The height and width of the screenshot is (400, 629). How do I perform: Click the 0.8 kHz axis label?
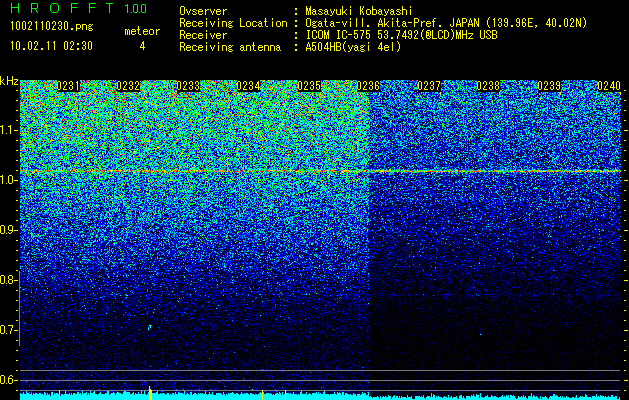(x=8, y=280)
